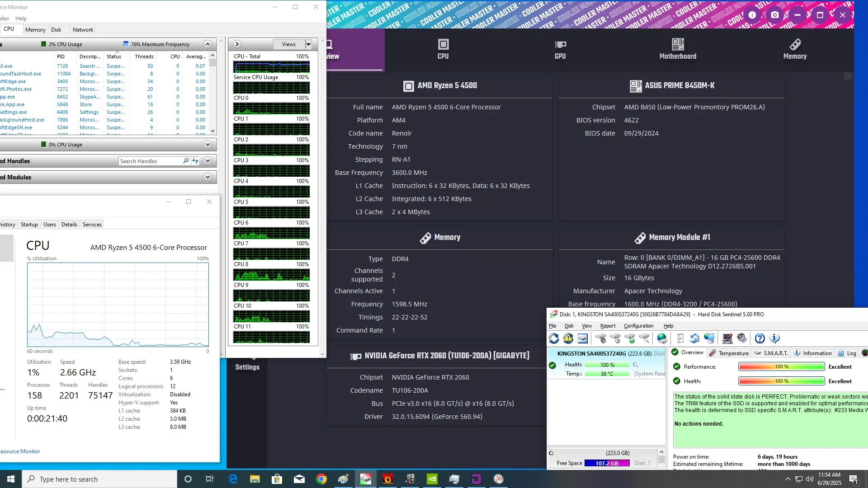Click the Performance 100% bar in Hard Disk Sentinel
The image size is (868, 488).
pos(781,366)
